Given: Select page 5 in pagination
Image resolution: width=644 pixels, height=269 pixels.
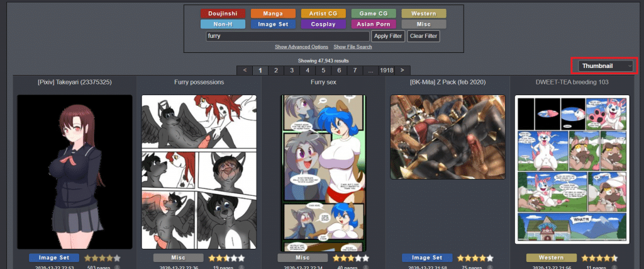Looking at the screenshot, I should coord(323,71).
